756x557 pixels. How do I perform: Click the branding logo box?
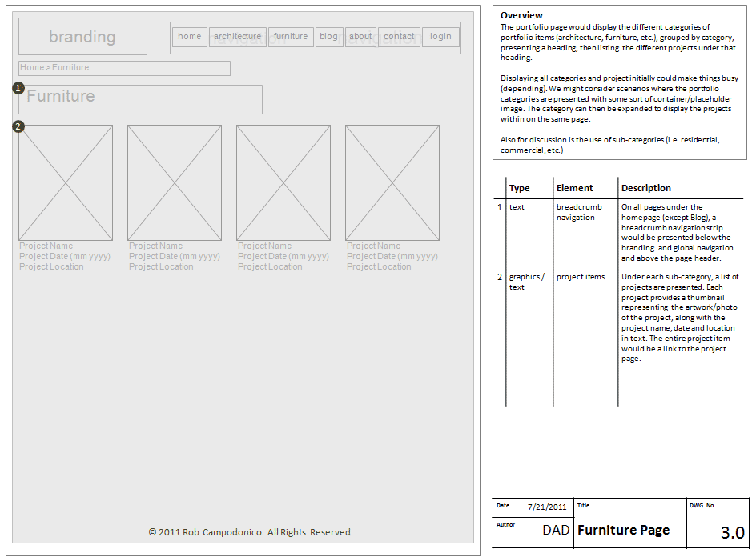(83, 37)
